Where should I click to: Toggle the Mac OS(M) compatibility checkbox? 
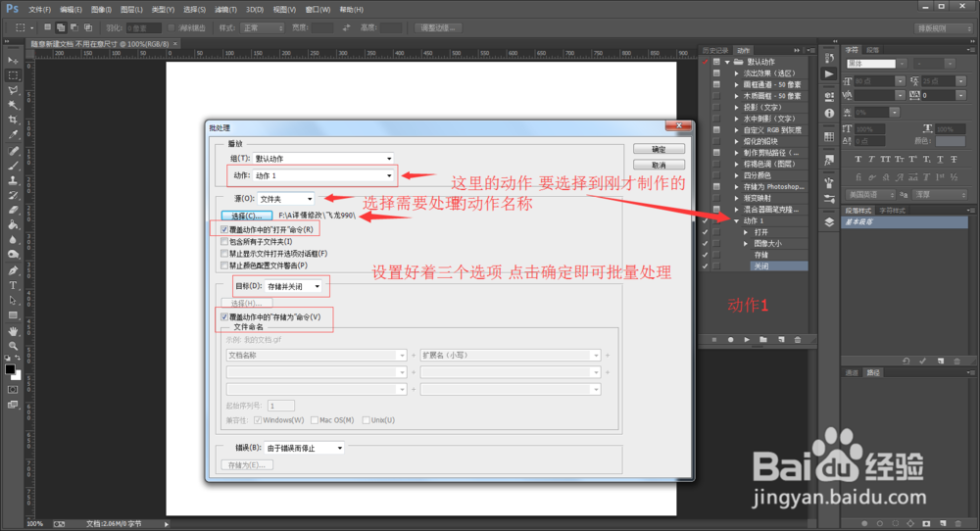(x=315, y=419)
